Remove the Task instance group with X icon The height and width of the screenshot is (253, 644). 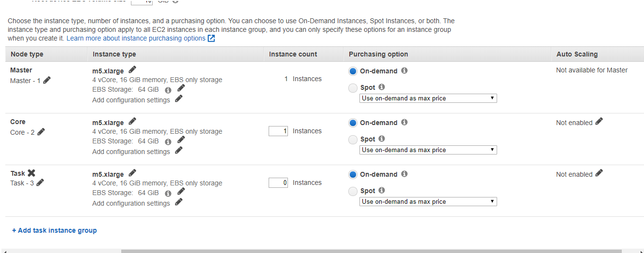[x=31, y=173]
